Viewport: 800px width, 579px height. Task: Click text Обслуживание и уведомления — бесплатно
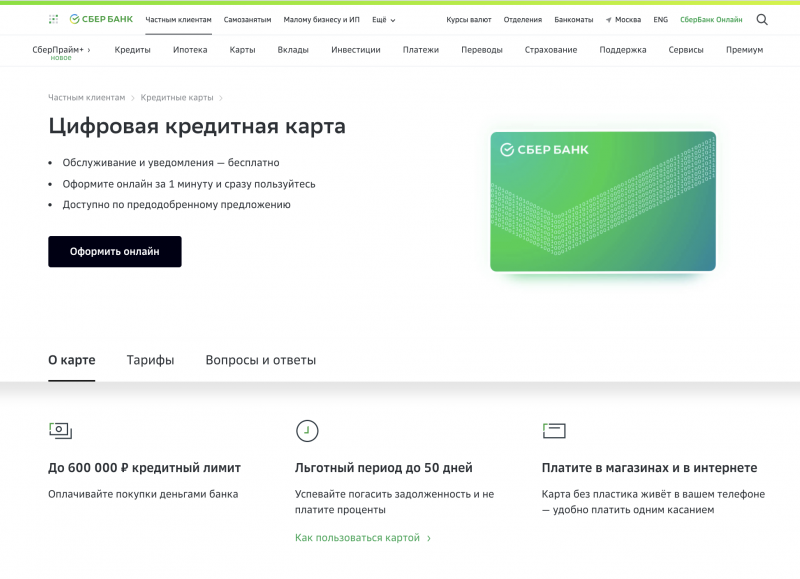click(x=171, y=163)
